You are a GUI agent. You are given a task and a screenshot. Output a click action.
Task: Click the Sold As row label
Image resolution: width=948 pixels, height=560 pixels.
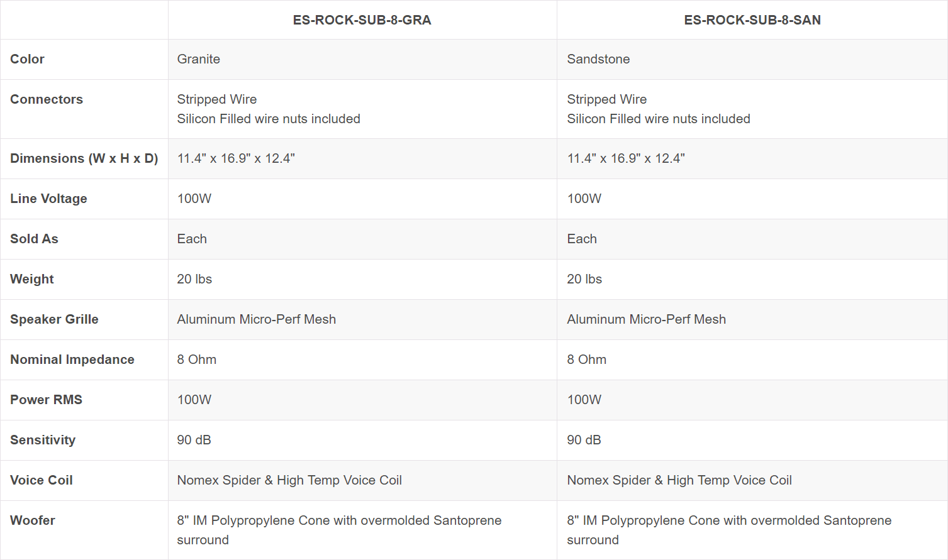pos(34,239)
